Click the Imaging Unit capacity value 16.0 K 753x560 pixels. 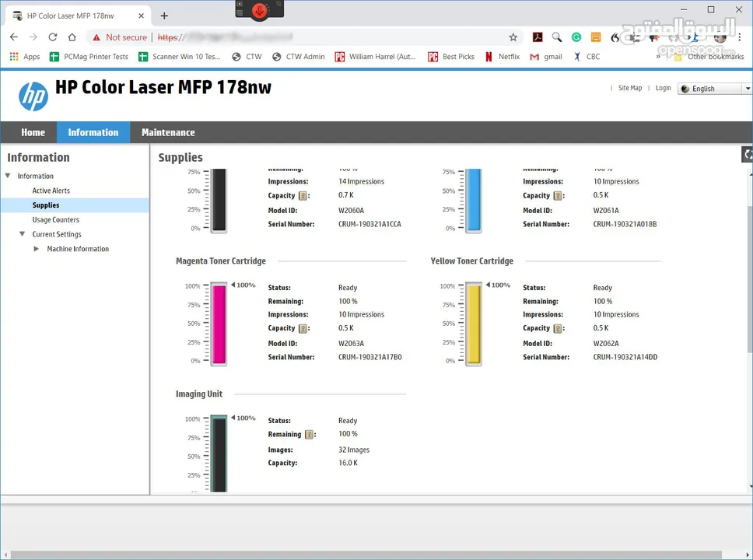(x=348, y=463)
